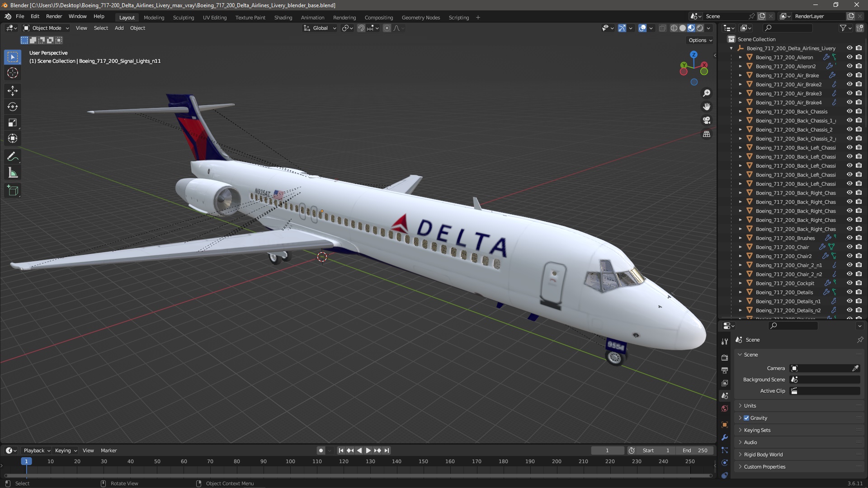Screen dimensions: 868x488
Task: Open the Tool properties tab
Action: click(725, 341)
